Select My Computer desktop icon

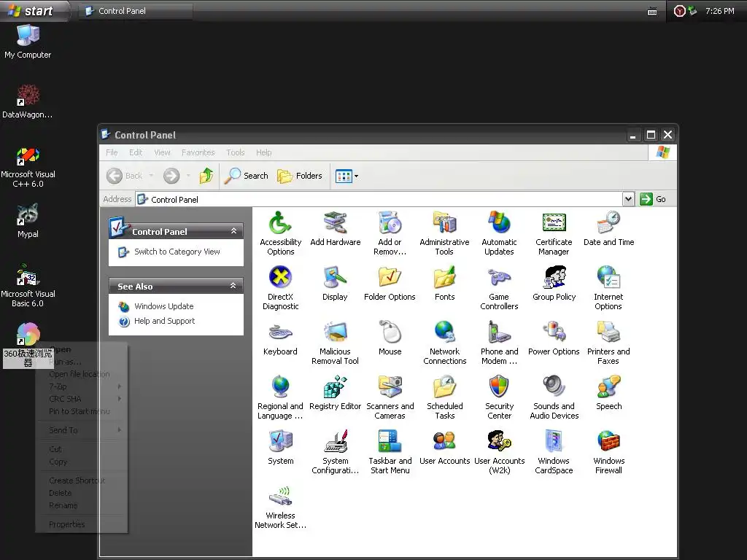coord(28,41)
